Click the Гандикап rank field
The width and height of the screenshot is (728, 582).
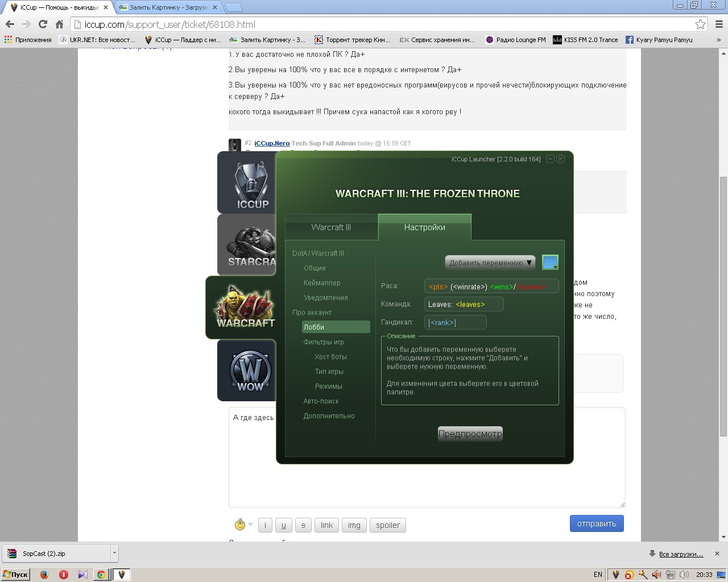pyautogui.click(x=455, y=322)
